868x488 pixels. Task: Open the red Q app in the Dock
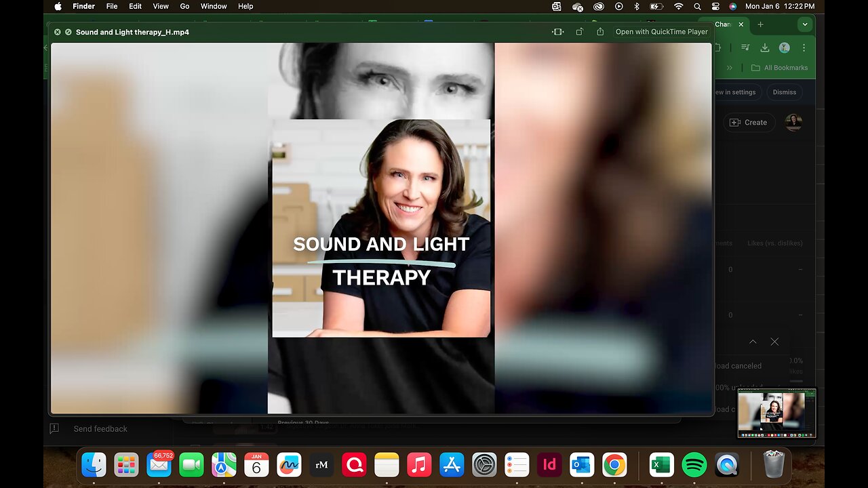click(354, 465)
